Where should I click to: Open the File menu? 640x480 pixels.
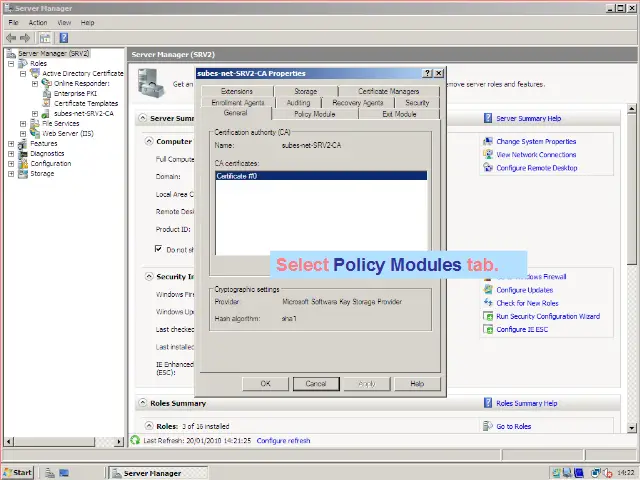13,22
